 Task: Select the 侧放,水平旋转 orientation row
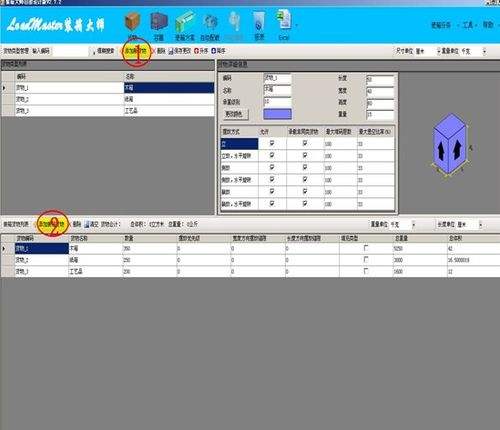[x=239, y=180]
